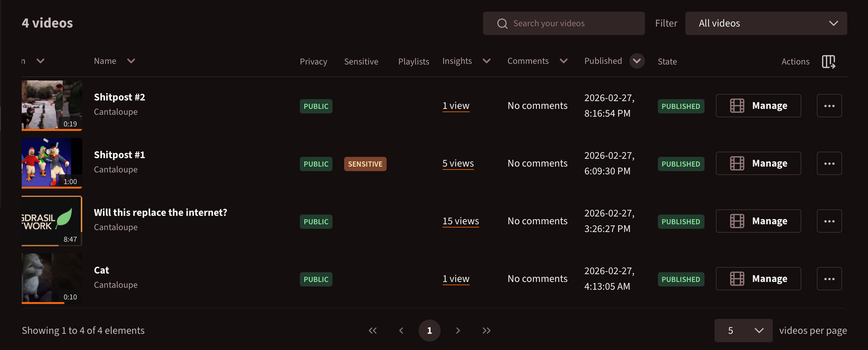The image size is (868, 350).
Task: Open three-dots menu for Shitpost #2
Action: coord(829,106)
